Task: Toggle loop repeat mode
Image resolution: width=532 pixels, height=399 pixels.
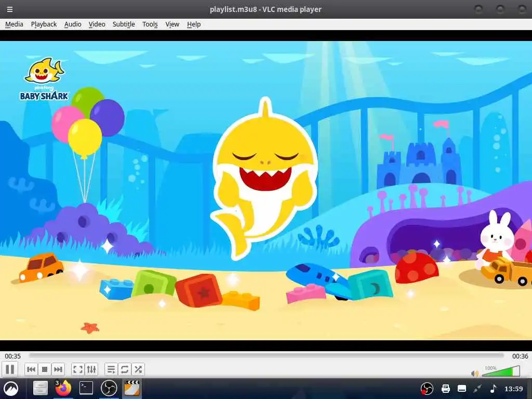Action: click(x=125, y=369)
